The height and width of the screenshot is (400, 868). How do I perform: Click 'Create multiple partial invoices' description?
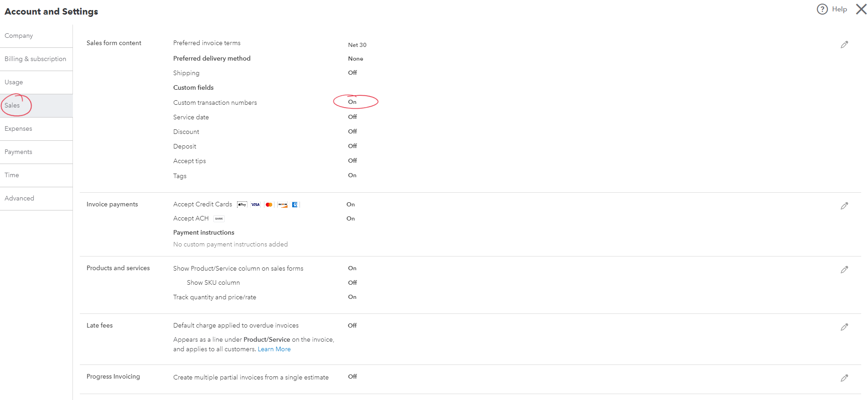pos(251,378)
